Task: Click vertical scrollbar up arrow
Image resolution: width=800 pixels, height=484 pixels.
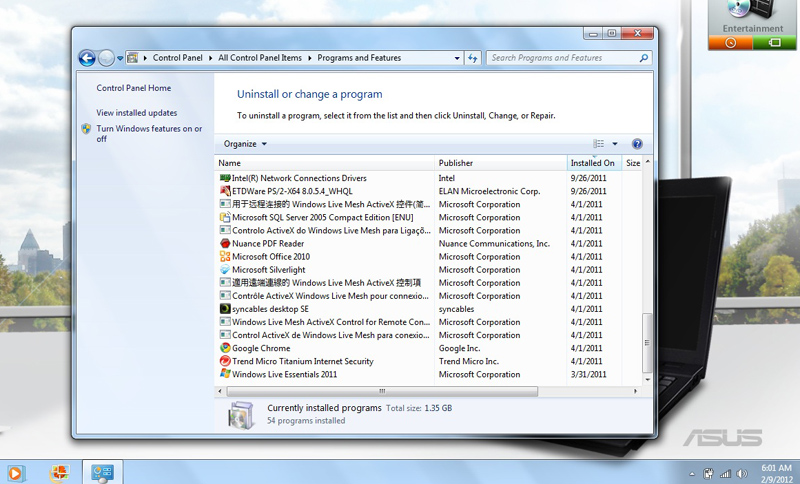Action: click(647, 162)
